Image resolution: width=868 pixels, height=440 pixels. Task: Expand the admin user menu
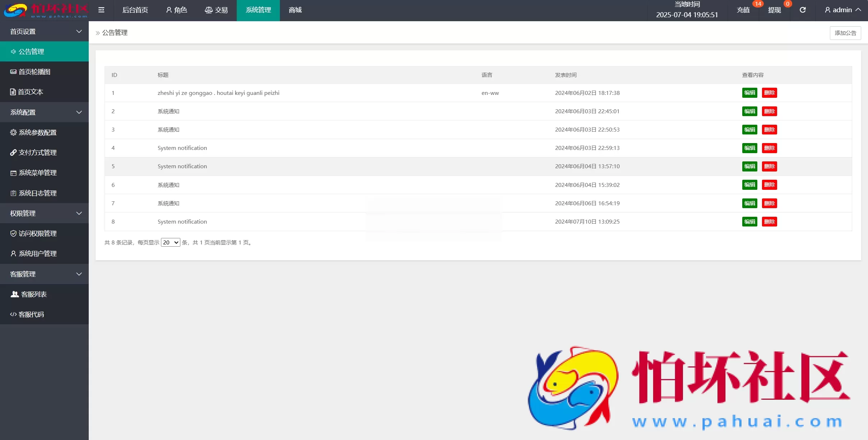(x=842, y=10)
